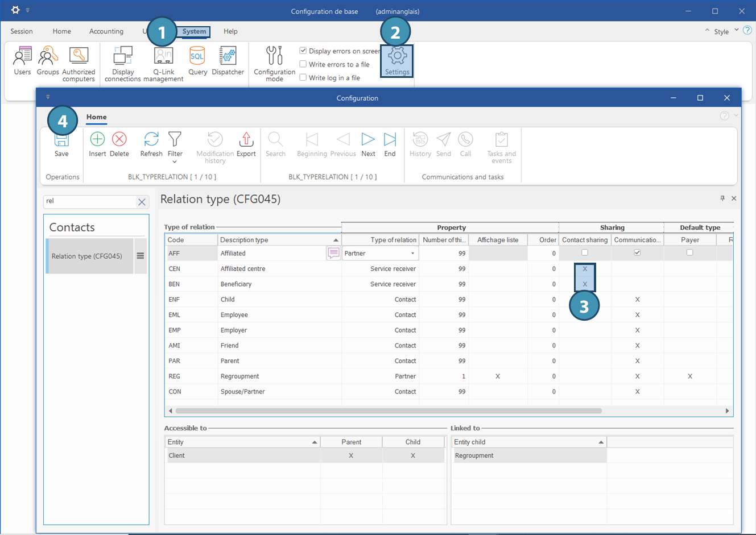This screenshot has width=756, height=535.
Task: Open the Dispatcher tool
Action: (x=228, y=57)
